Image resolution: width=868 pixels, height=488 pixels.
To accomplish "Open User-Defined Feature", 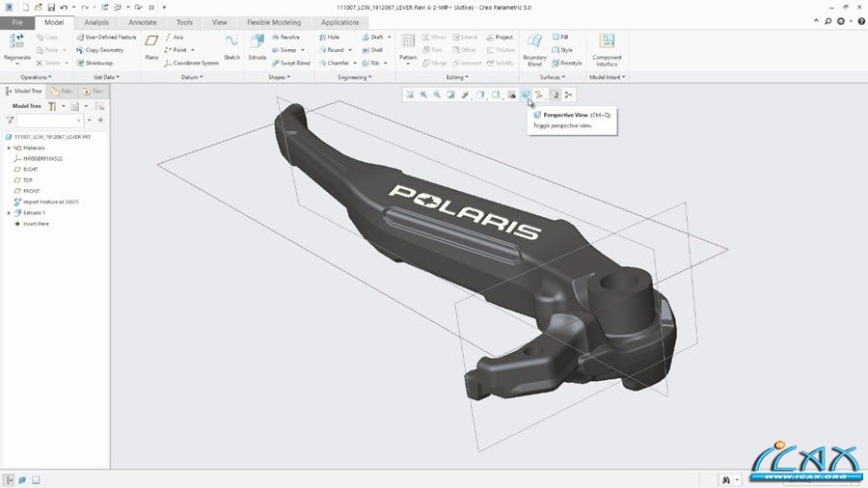I will [x=106, y=37].
